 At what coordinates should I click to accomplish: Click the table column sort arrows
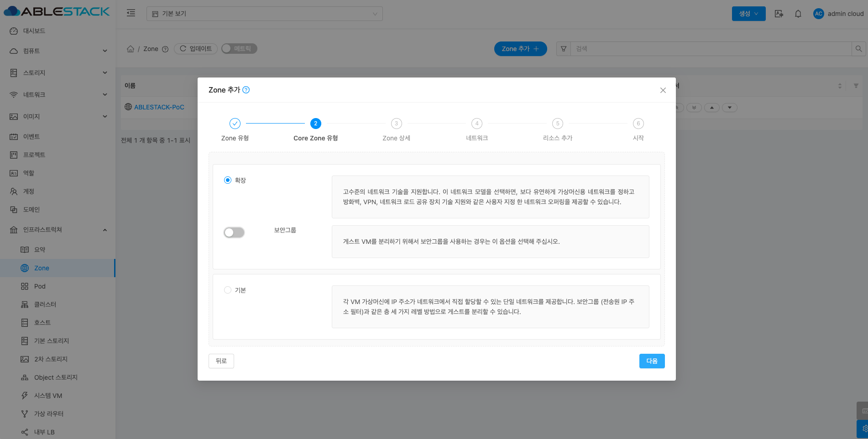click(840, 86)
